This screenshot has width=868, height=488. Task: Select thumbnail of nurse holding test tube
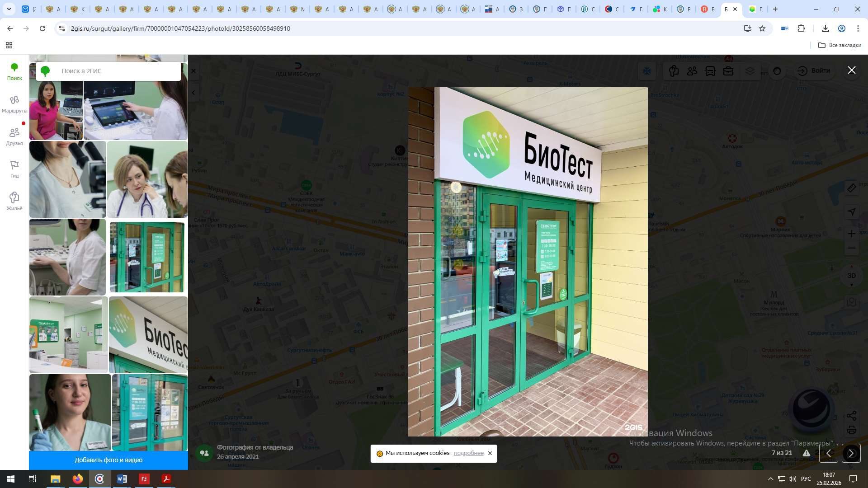pos(70,413)
